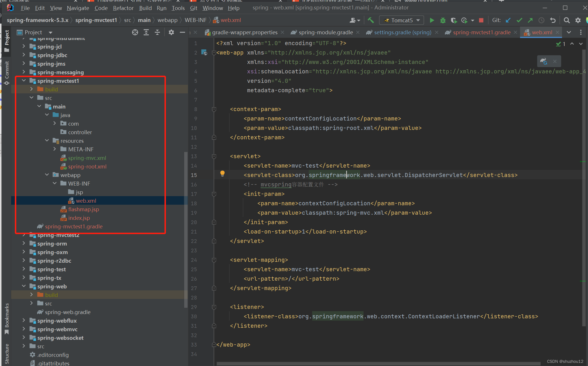Open Project view type dropdown
Image resolution: width=588 pixels, height=366 pixels.
tap(51, 33)
